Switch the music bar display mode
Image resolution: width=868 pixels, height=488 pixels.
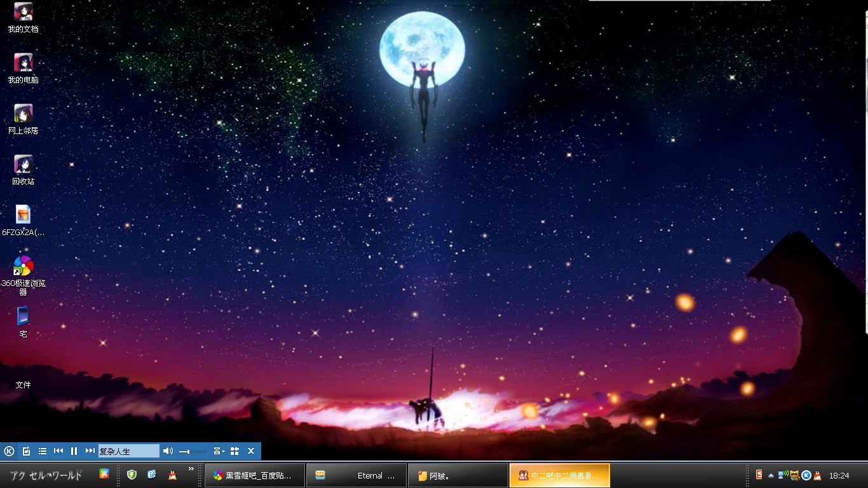tap(234, 451)
